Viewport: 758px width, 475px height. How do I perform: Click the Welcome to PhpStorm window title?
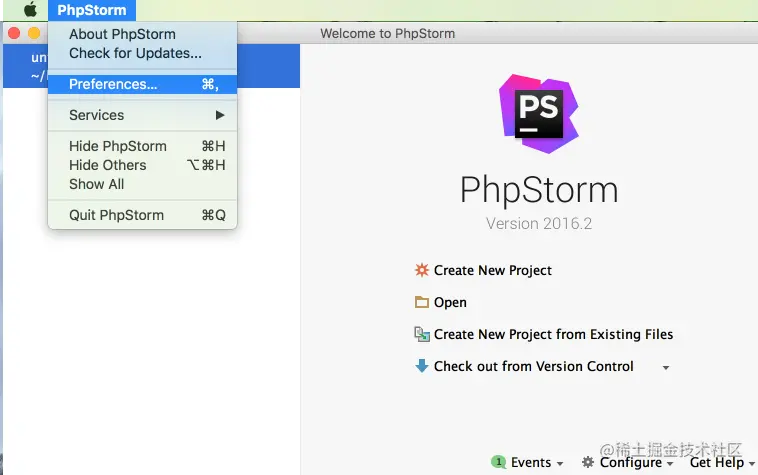coord(388,33)
